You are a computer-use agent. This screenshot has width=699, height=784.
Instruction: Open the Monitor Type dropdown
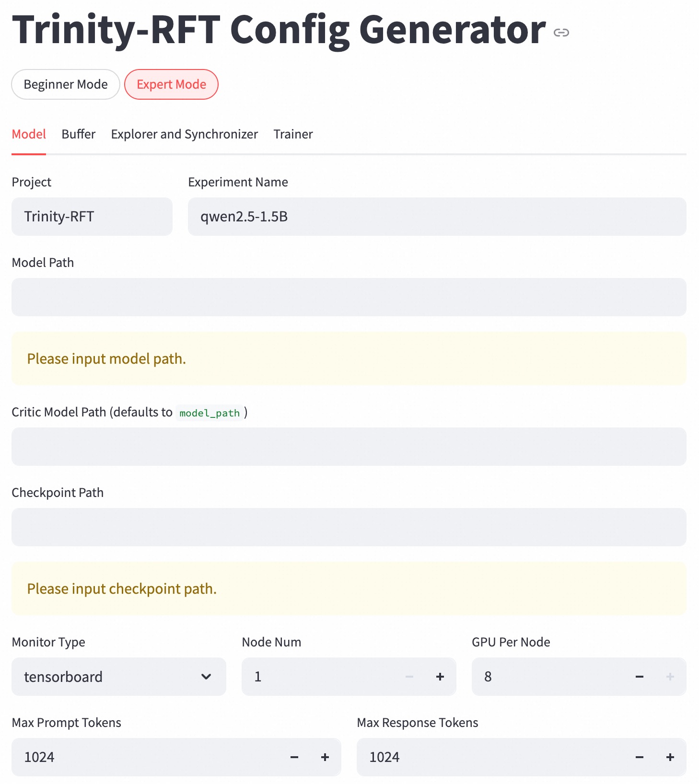118,677
